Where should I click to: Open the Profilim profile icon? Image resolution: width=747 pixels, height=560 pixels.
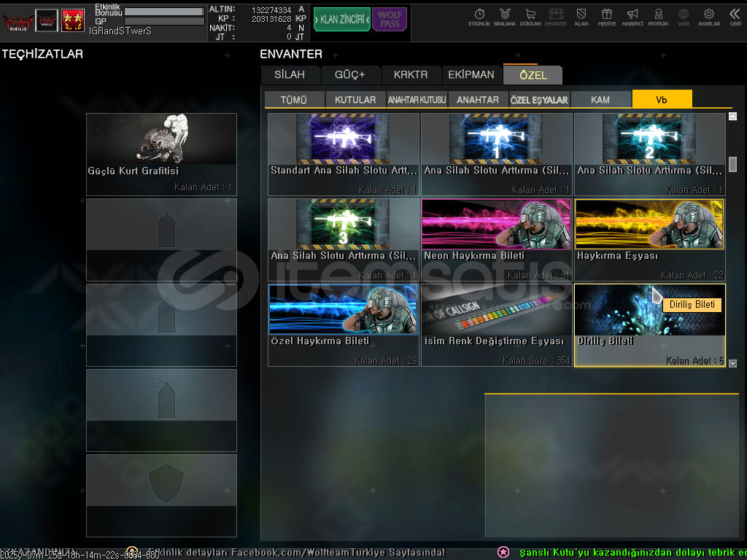point(658,17)
